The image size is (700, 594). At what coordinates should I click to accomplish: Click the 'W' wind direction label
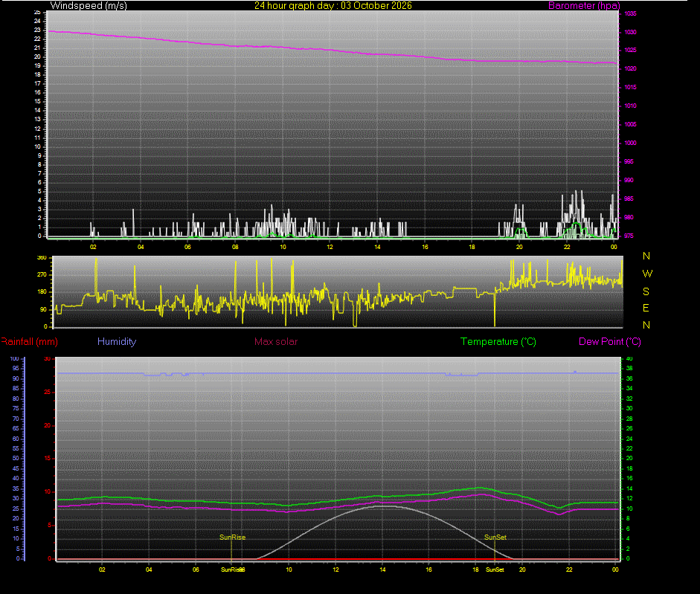647,274
